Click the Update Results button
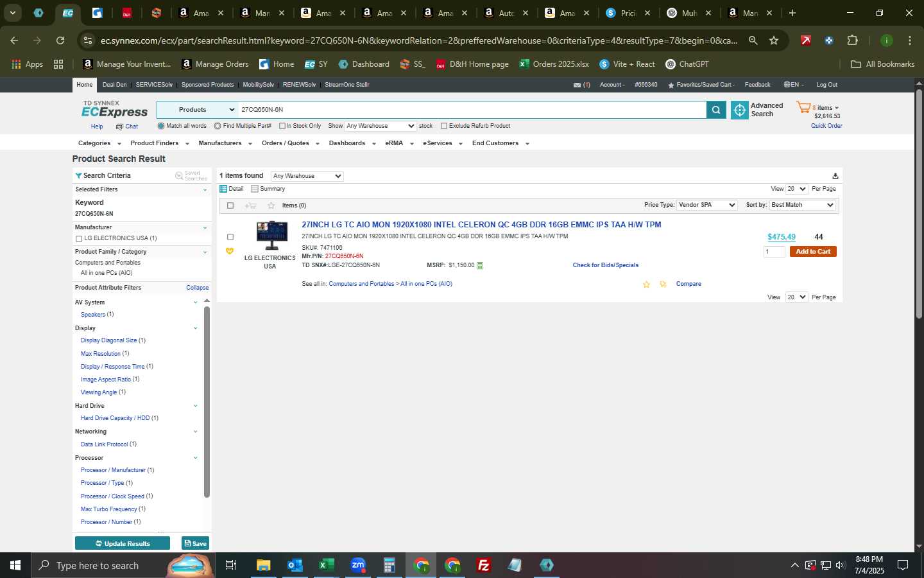Viewport: 924px width, 578px height. pos(123,543)
